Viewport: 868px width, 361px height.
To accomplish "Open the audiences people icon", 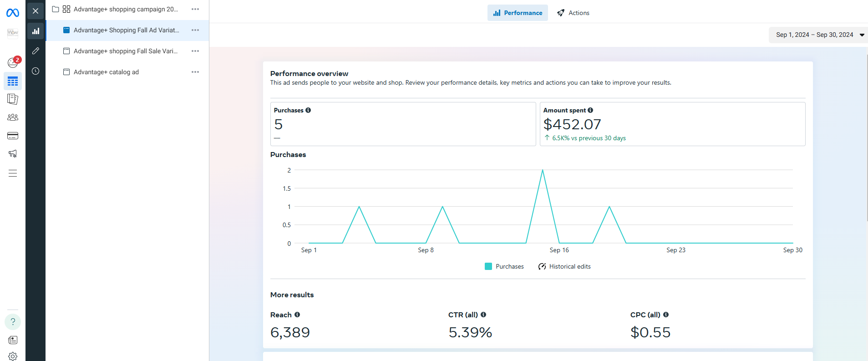I will (x=13, y=117).
